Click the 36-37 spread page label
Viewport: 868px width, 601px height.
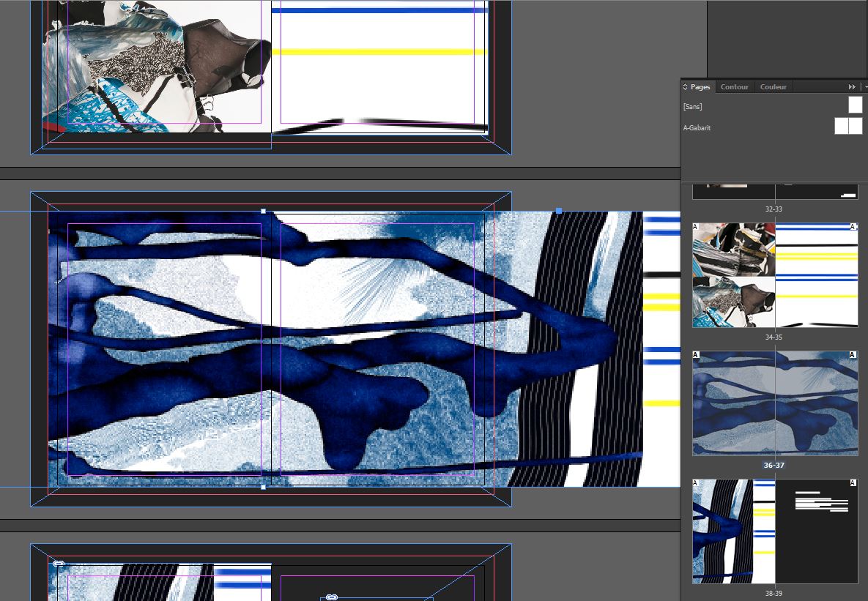click(x=774, y=465)
